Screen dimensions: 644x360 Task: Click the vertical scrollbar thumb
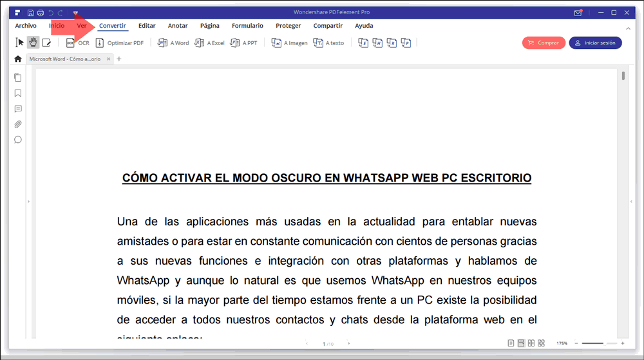click(623, 76)
